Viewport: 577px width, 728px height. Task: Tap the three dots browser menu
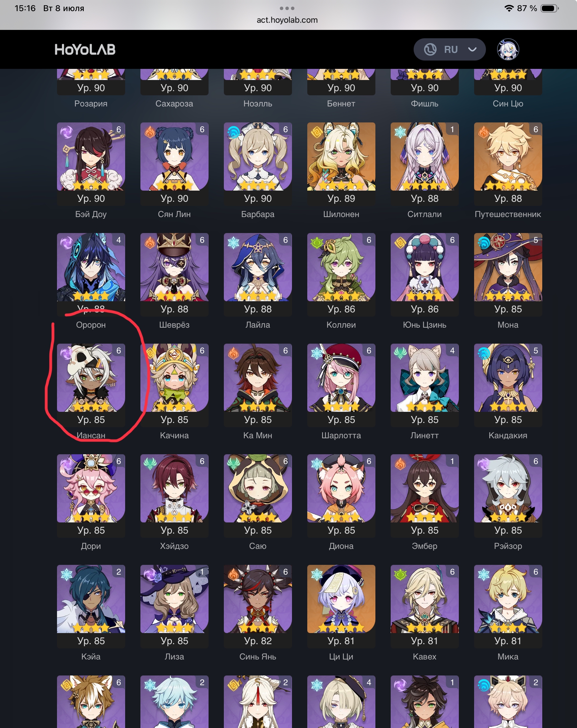(x=287, y=8)
